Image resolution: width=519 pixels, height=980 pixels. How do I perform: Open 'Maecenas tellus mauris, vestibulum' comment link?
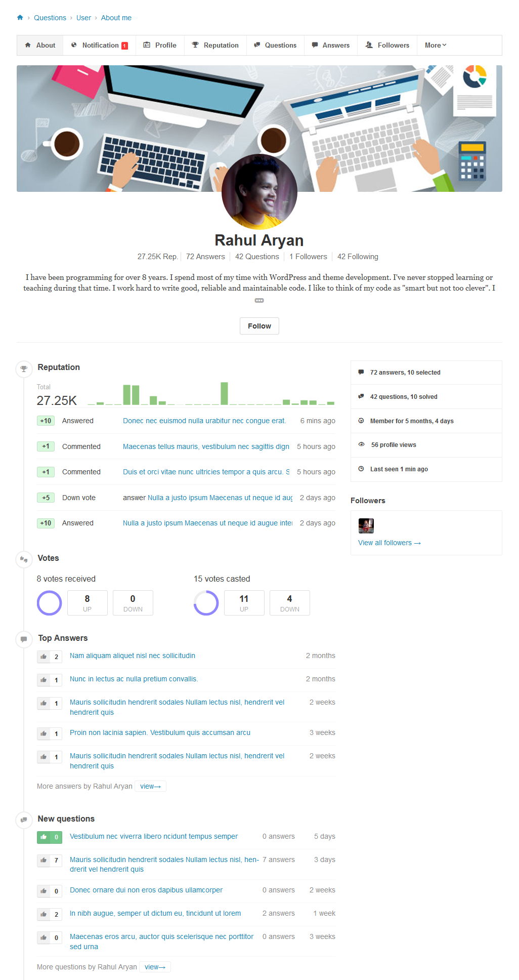[206, 446]
